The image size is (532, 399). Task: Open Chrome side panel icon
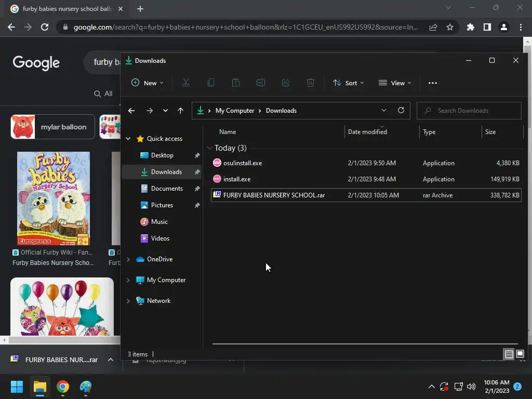tap(487, 27)
